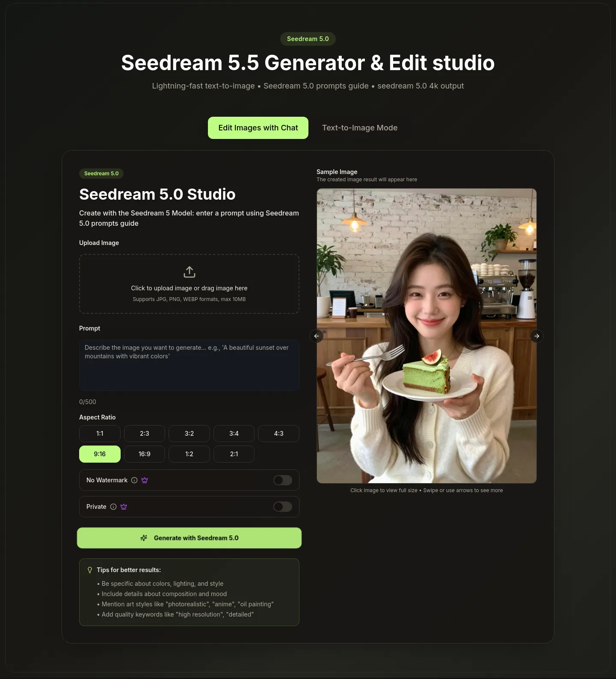Click the lightbulb icon next to Tips
Viewport: 616px width, 679px height.
click(90, 570)
